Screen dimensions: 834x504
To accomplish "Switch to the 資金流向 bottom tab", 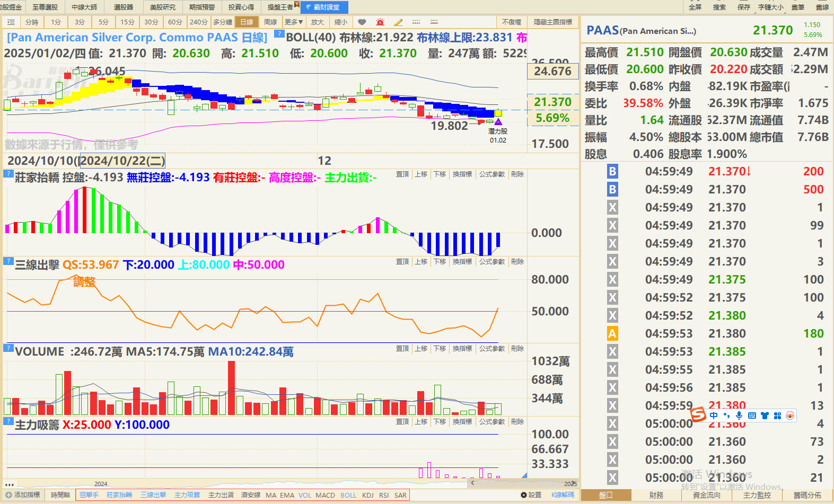I will click(707, 495).
